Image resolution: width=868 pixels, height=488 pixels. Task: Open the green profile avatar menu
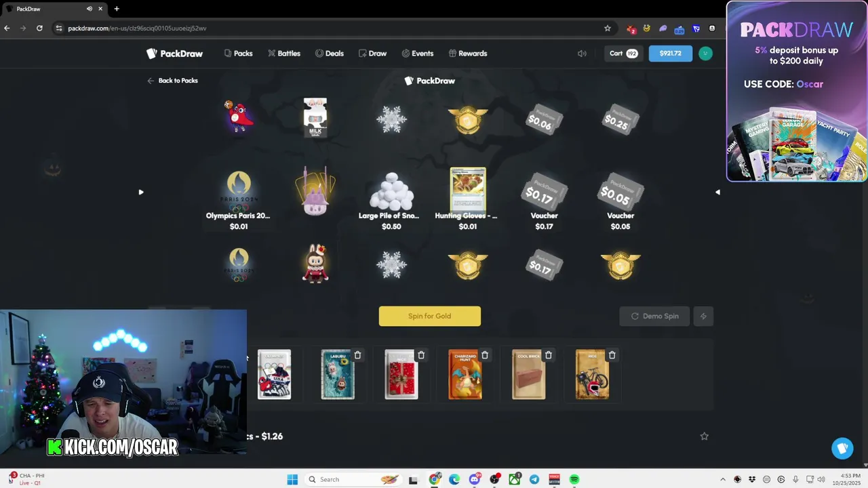(x=705, y=54)
